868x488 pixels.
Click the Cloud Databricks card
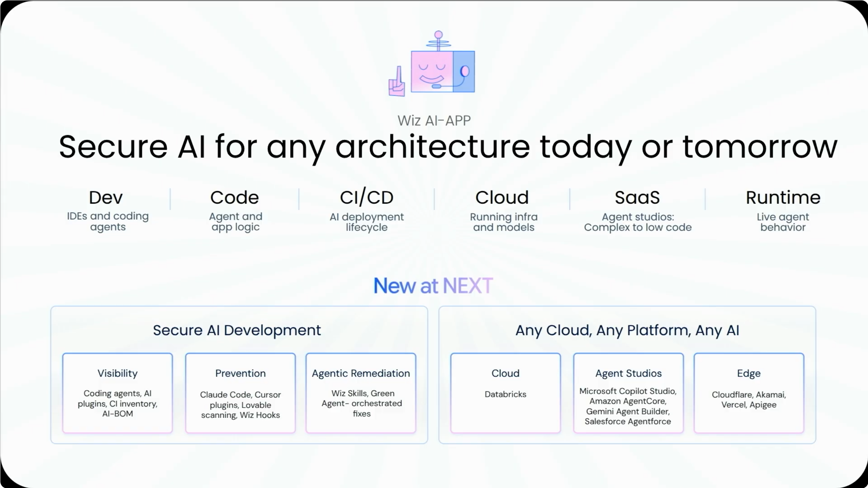click(505, 393)
